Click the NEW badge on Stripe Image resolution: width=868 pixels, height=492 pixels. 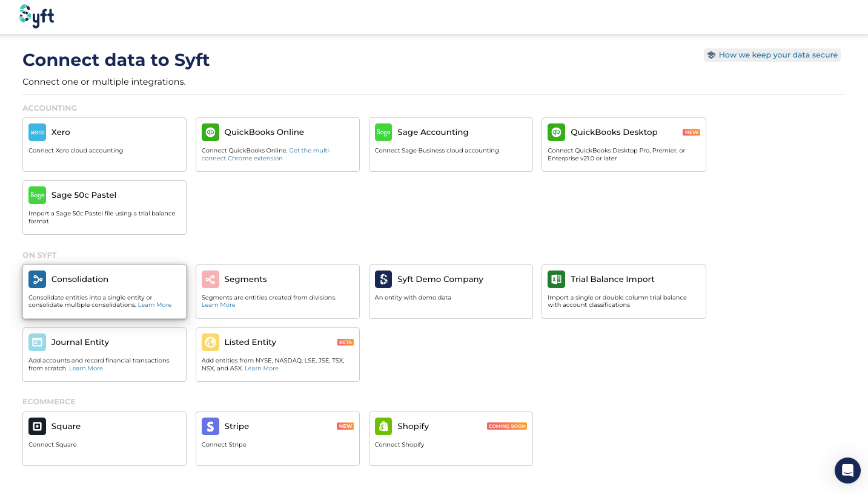click(x=345, y=426)
